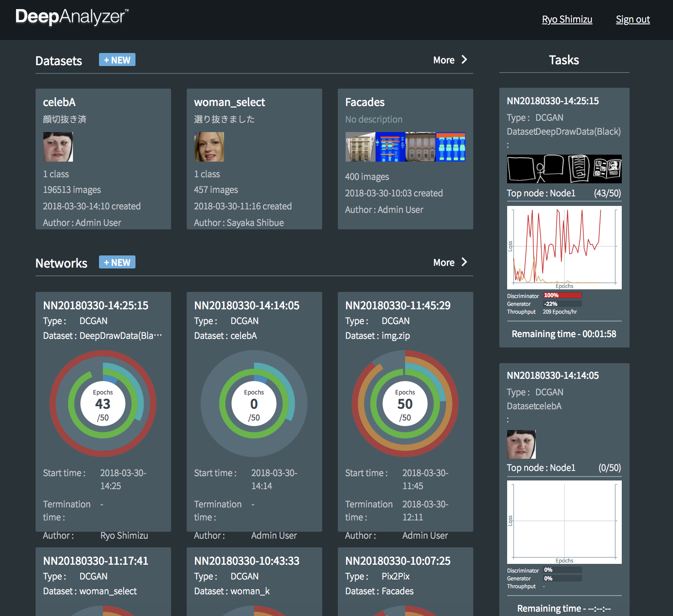Select the Pix2Pix network NN20180330-10:07:25

pos(398,561)
